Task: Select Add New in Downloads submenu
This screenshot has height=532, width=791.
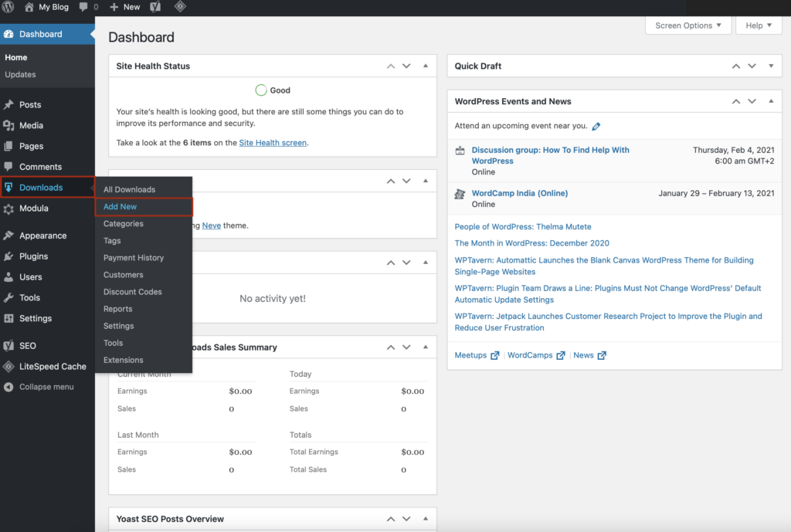Action: point(120,207)
